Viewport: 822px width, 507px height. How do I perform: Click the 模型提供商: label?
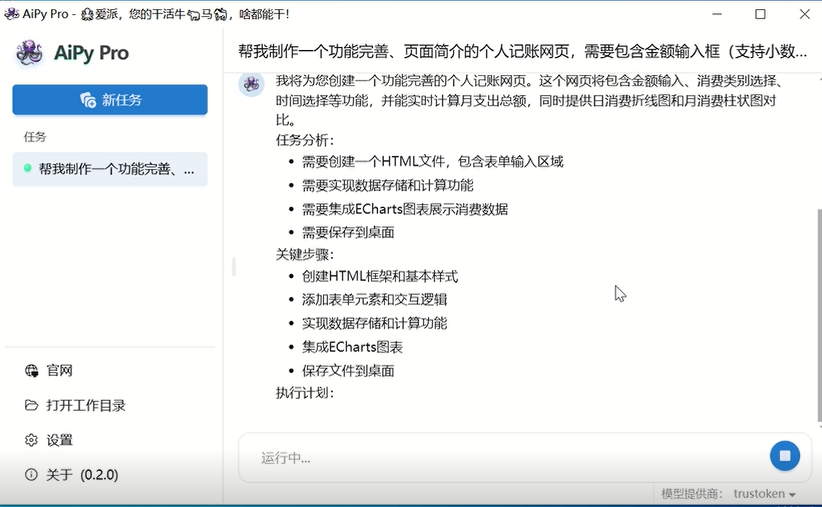click(x=692, y=493)
